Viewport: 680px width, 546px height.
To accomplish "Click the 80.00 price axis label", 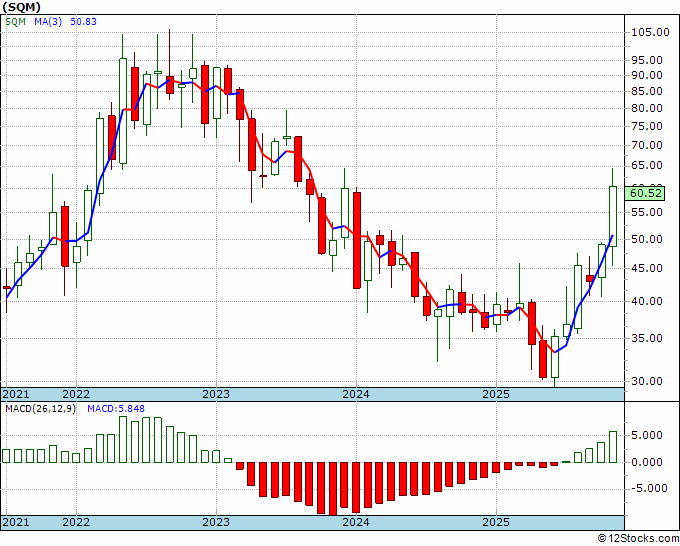I will tap(647, 108).
